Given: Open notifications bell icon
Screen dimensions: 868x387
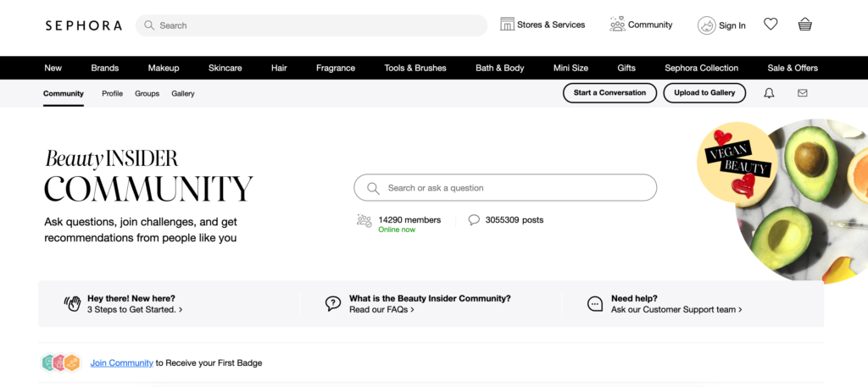Looking at the screenshot, I should click(x=769, y=93).
